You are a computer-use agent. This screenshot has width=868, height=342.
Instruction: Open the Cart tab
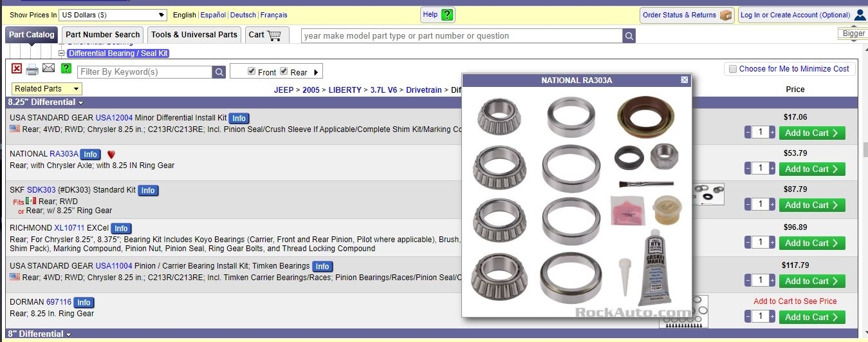pyautogui.click(x=266, y=35)
